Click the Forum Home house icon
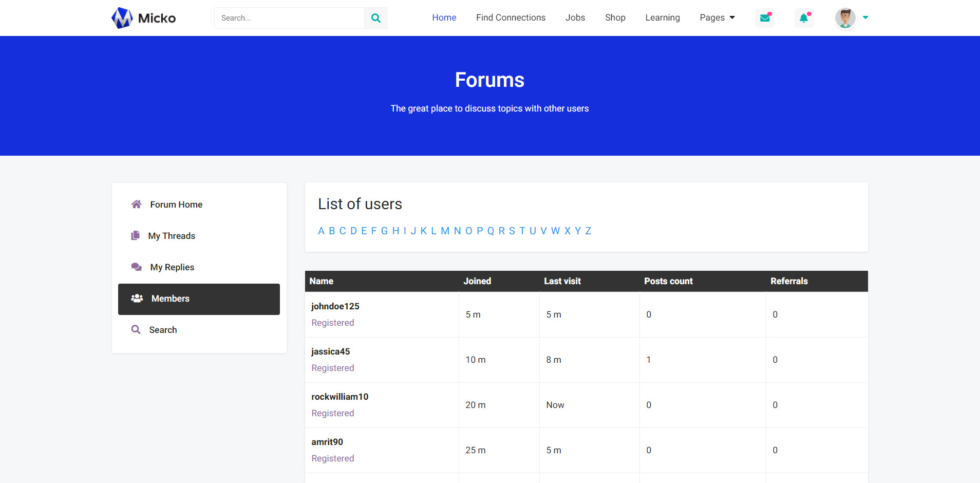Viewport: 980px width, 483px height. 136,205
